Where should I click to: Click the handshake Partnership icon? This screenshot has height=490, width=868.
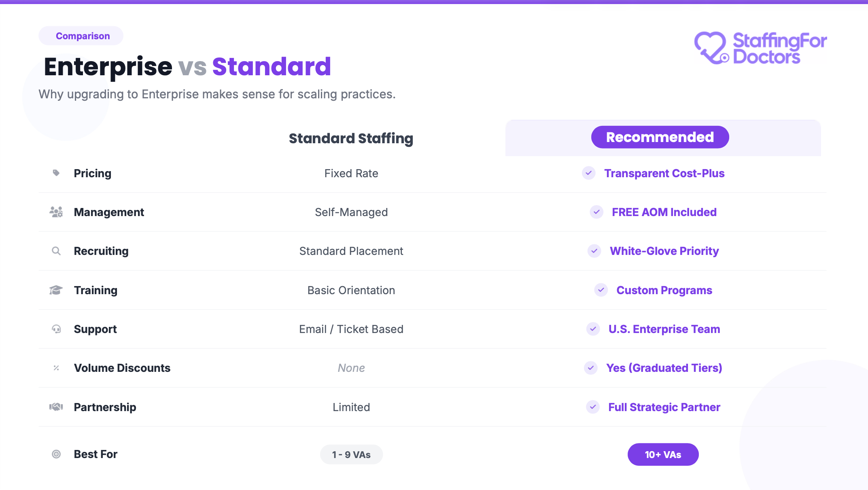click(56, 407)
